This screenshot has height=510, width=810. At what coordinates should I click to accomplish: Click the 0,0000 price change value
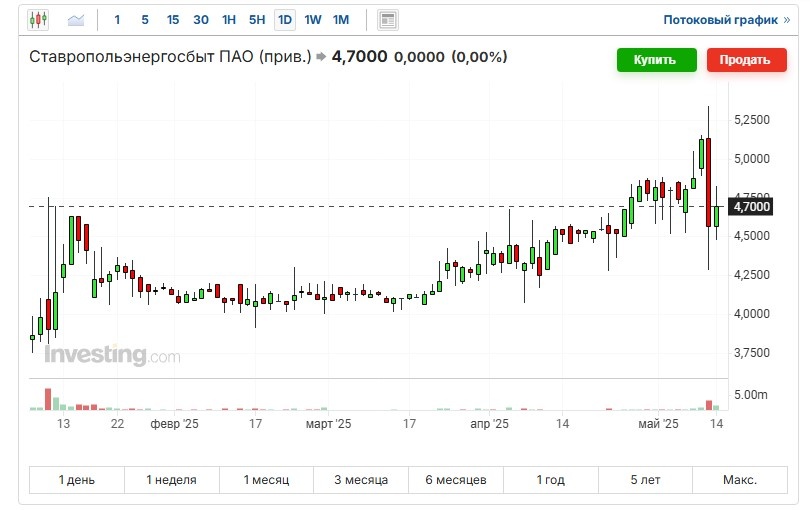(x=419, y=57)
